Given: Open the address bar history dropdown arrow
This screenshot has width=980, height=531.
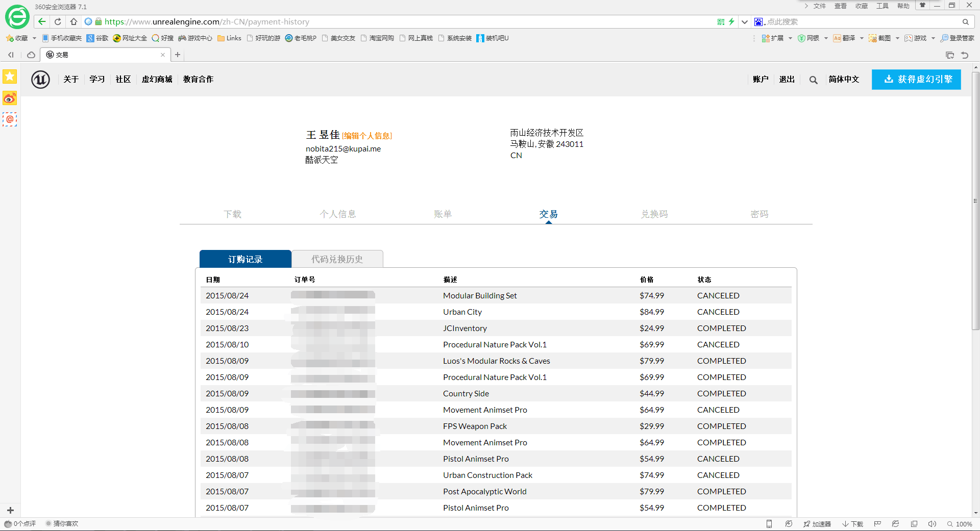Looking at the screenshot, I should click(745, 22).
